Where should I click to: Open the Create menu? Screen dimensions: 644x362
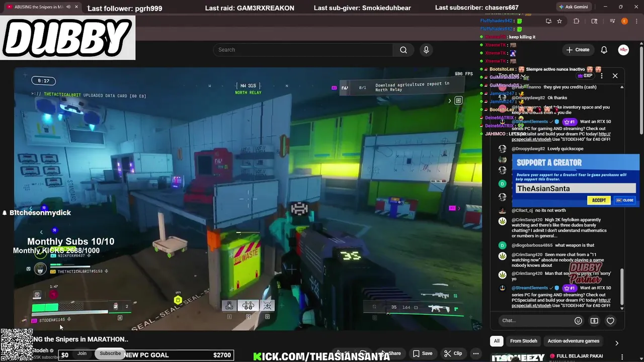tap(578, 50)
